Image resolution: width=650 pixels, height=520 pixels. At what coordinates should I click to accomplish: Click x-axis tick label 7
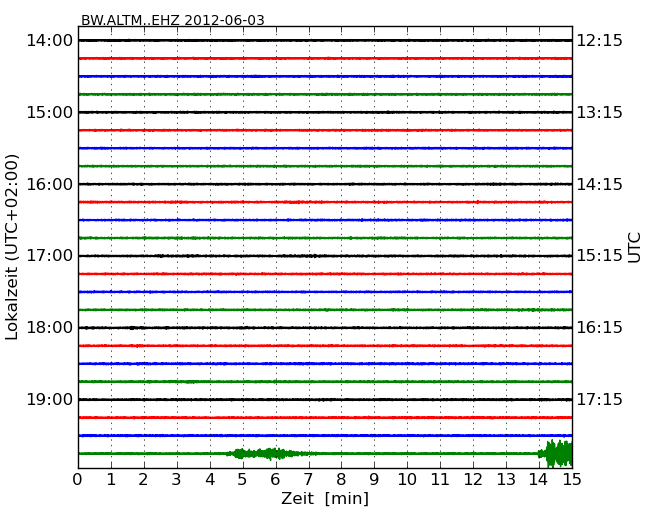coord(308,480)
